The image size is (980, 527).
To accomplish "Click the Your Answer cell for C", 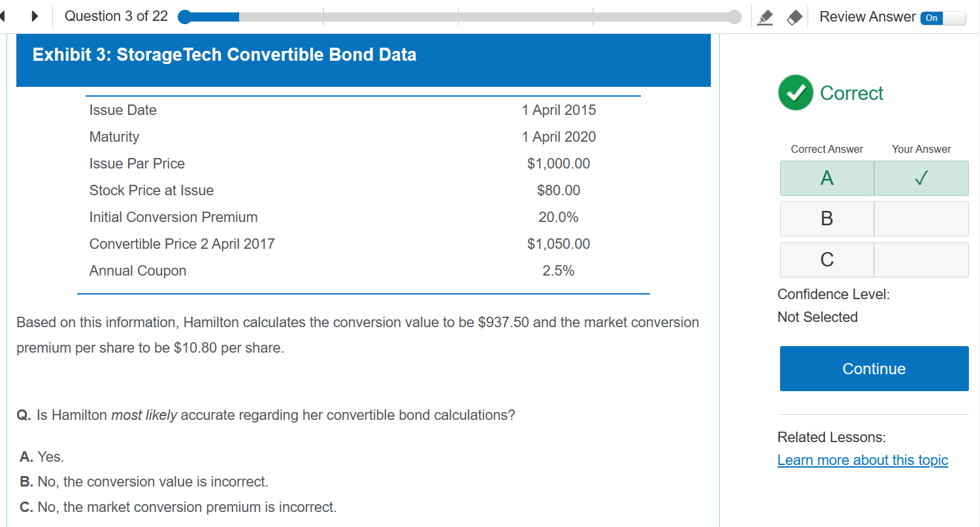I will point(921,260).
